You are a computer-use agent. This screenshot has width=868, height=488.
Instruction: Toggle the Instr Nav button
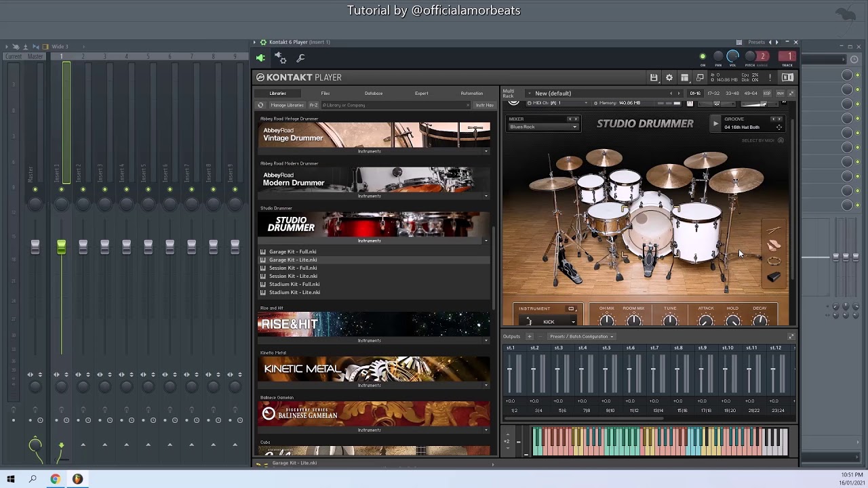(x=484, y=105)
